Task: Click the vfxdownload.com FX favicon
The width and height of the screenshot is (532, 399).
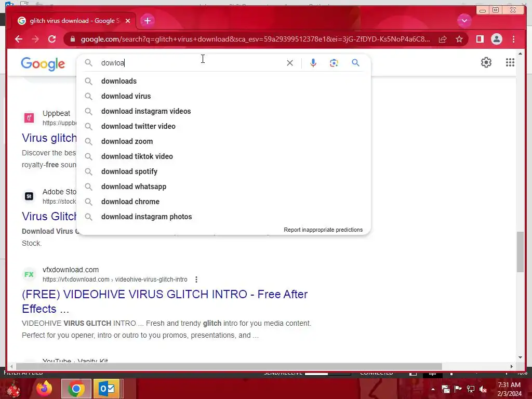Action: click(x=29, y=274)
